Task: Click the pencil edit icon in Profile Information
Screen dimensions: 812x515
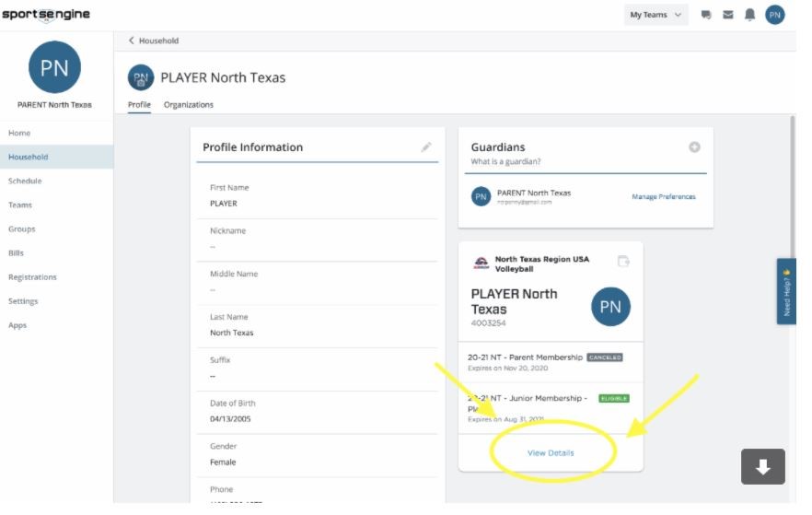Action: pos(426,147)
